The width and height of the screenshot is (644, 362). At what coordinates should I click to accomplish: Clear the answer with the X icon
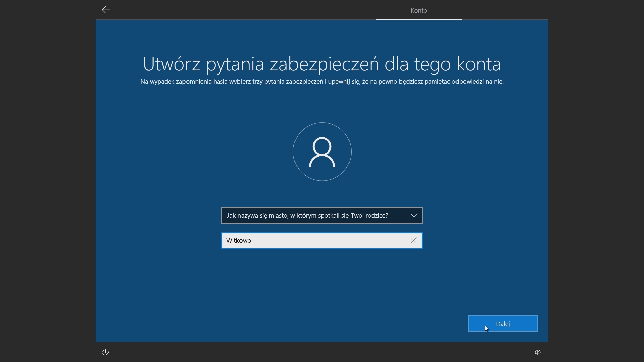point(414,240)
